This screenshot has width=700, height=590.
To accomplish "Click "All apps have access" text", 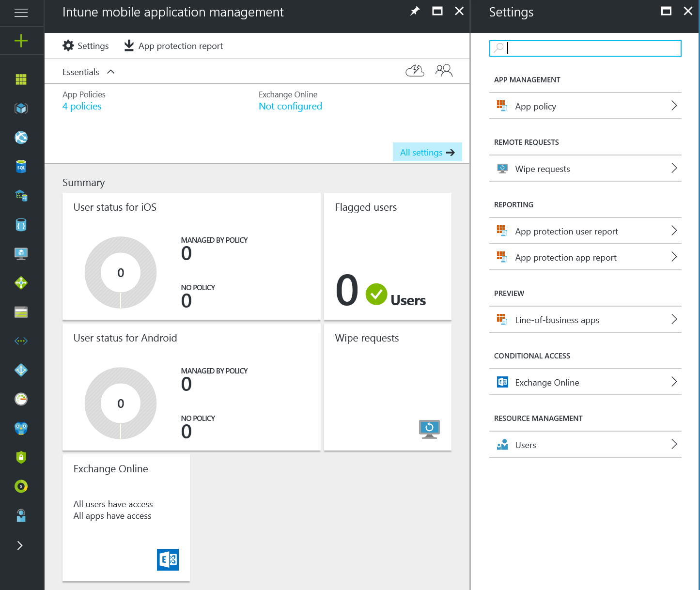I will pos(112,516).
